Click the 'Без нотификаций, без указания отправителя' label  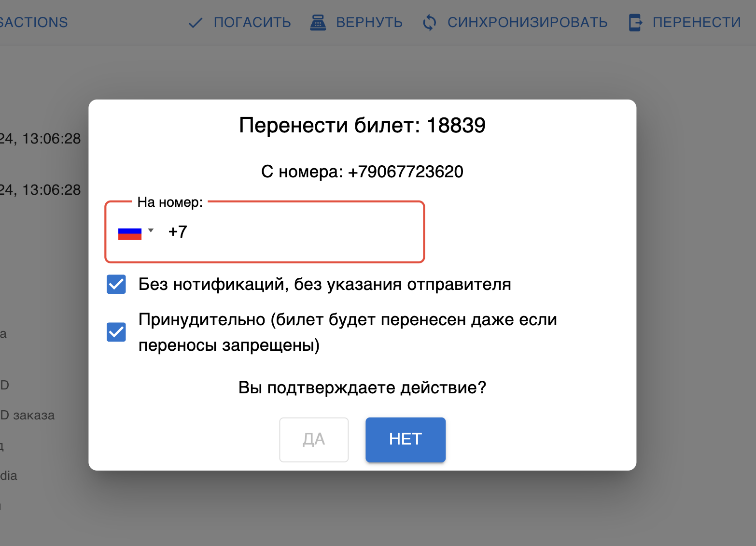[x=324, y=285]
